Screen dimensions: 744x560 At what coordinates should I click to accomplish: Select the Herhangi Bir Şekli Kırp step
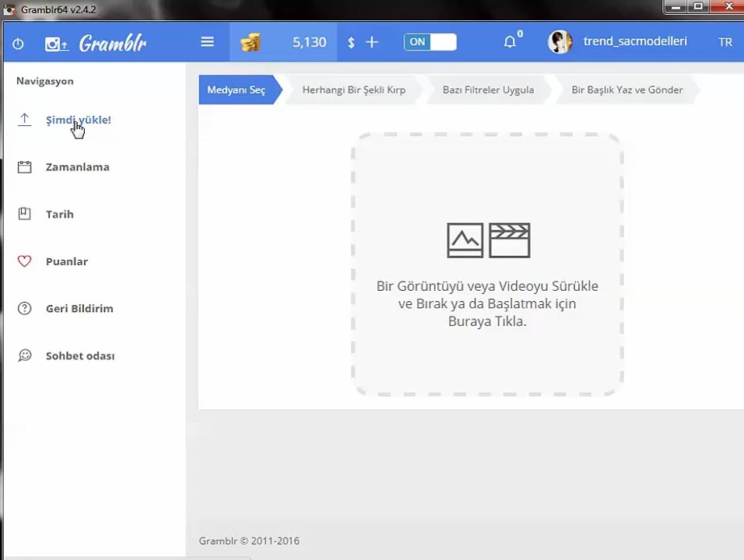coord(354,89)
